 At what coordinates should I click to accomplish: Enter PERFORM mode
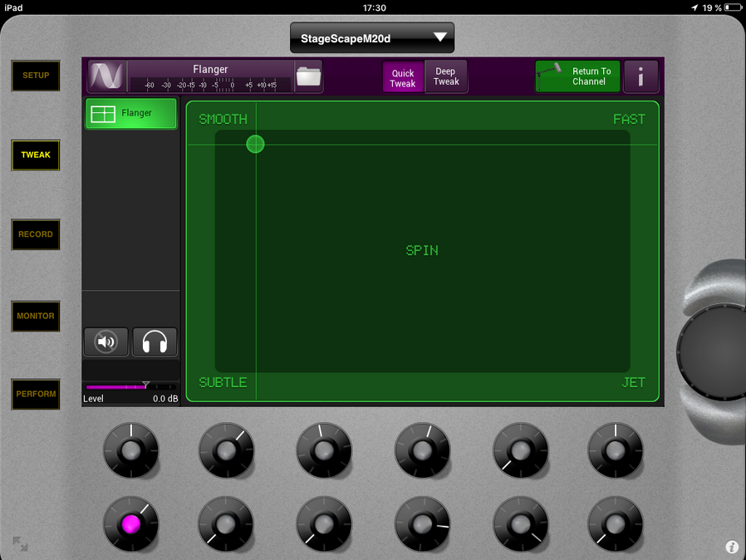click(x=36, y=394)
